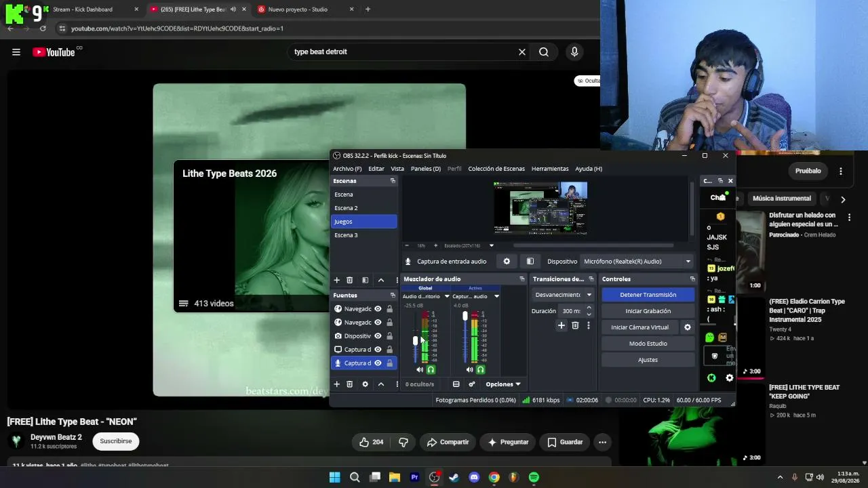
Task: Toggle visibility of second Navegador source
Action: click(x=378, y=323)
